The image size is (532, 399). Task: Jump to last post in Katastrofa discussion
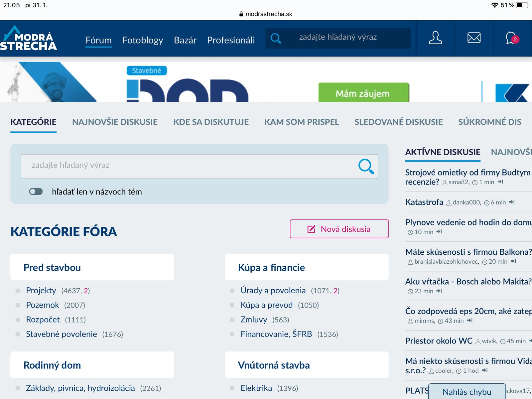[x=512, y=202]
